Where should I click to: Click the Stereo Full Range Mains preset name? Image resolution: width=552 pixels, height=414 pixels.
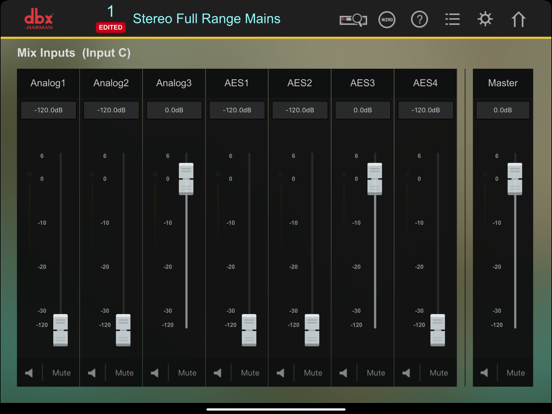pyautogui.click(x=207, y=19)
